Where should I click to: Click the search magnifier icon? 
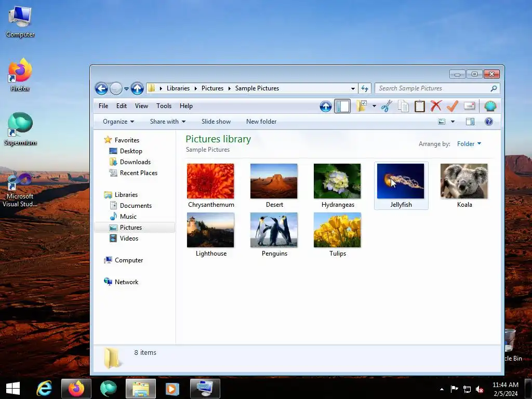pyautogui.click(x=494, y=88)
